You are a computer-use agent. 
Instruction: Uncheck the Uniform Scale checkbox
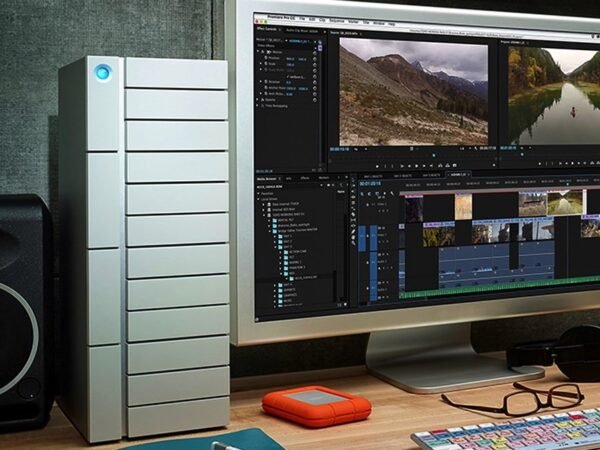(x=288, y=77)
